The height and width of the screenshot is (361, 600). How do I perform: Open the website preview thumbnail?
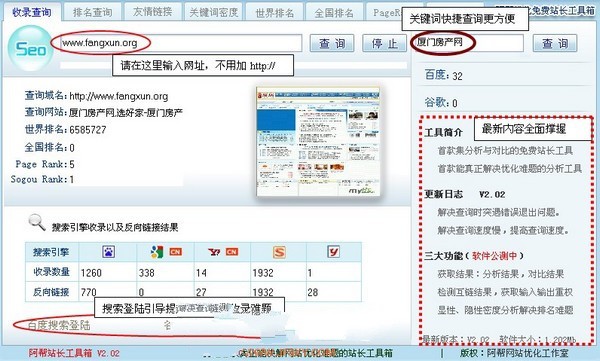318,142
